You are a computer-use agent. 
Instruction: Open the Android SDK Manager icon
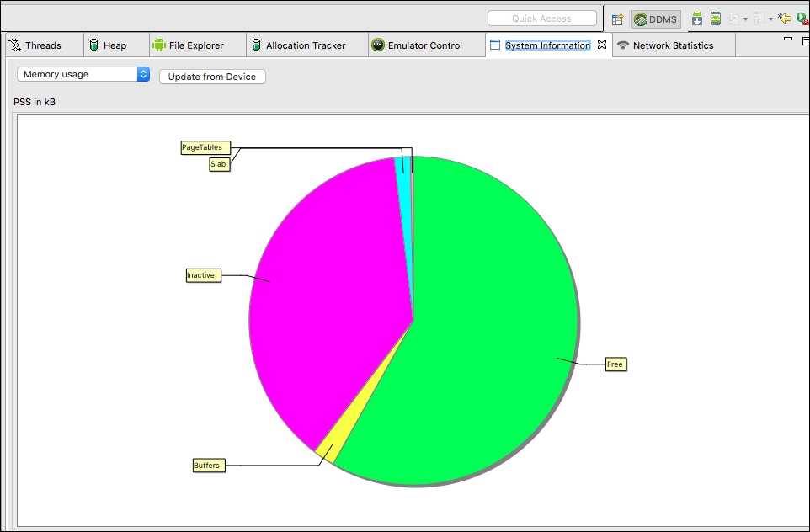[x=697, y=19]
